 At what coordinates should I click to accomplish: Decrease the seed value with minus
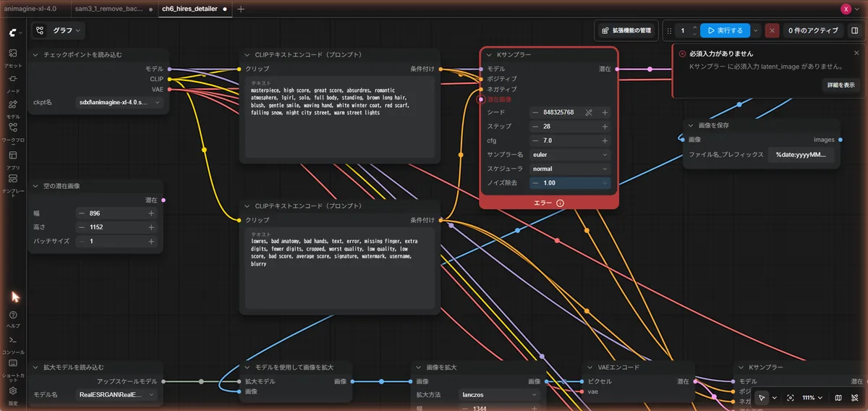pyautogui.click(x=535, y=112)
